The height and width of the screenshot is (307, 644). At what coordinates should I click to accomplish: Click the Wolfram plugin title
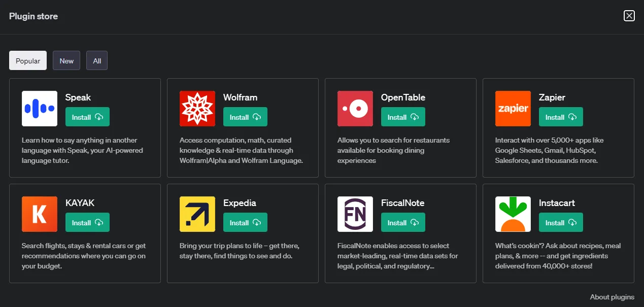240,97
